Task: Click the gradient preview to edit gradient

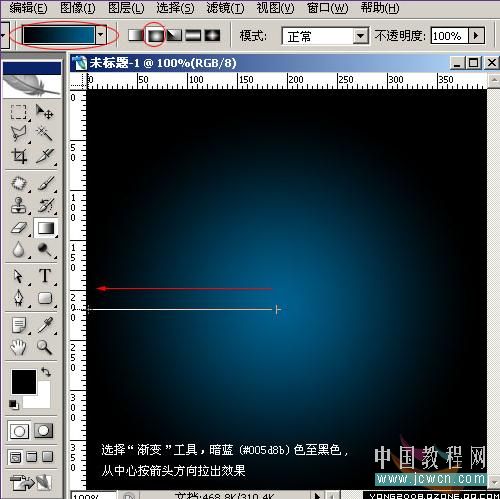Action: 59,35
